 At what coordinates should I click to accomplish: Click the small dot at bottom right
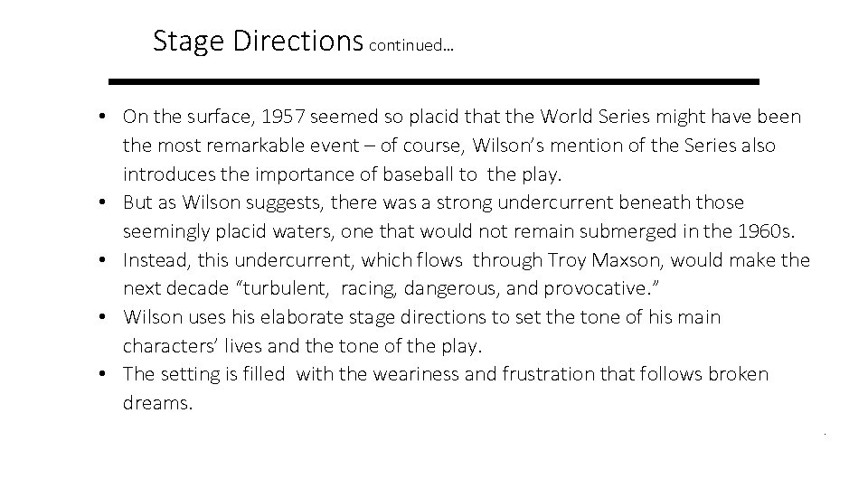coord(825,436)
